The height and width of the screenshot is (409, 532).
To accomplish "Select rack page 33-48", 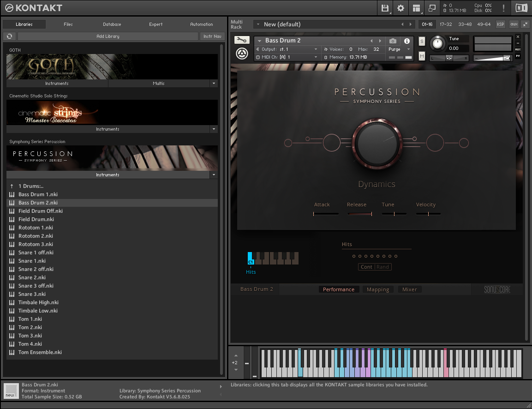I will coord(465,24).
